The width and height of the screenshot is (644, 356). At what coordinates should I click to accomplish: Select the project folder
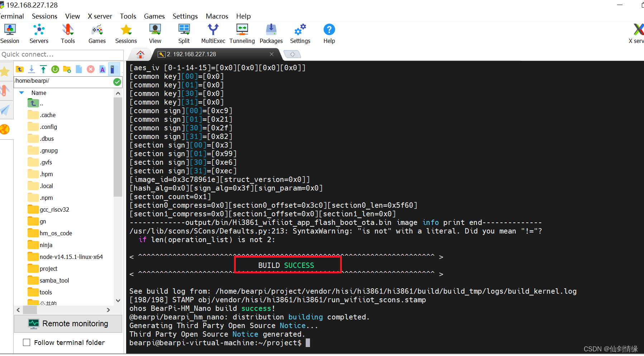43,269
